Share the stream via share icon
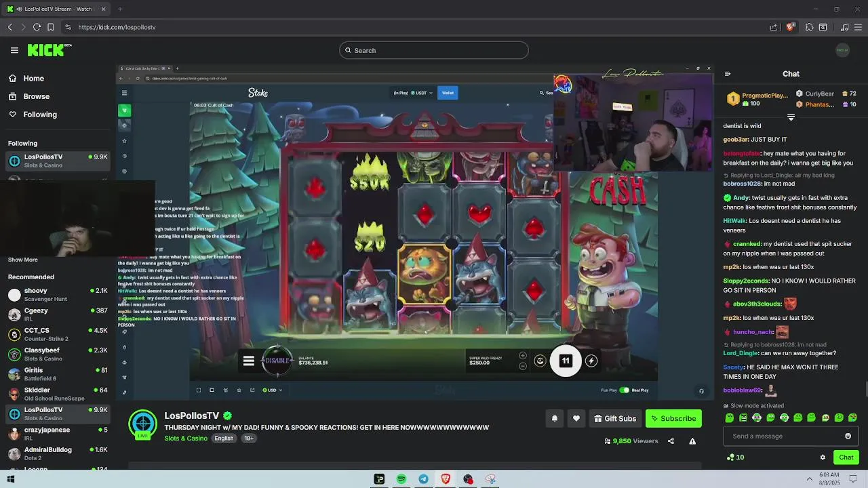This screenshot has height=488, width=868. [x=671, y=441]
